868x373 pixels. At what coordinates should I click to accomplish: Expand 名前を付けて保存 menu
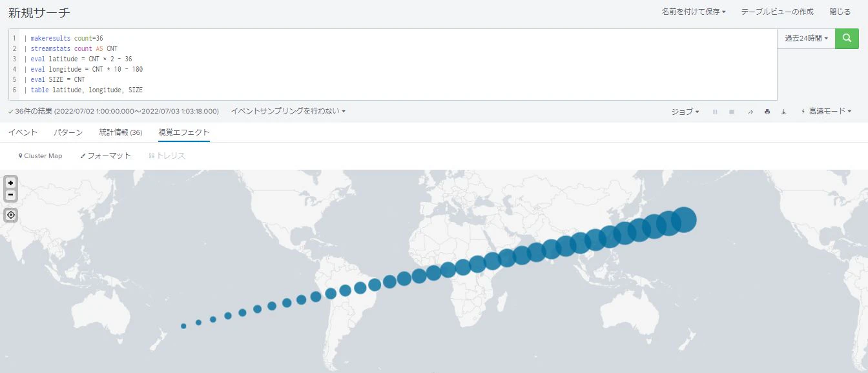point(694,12)
